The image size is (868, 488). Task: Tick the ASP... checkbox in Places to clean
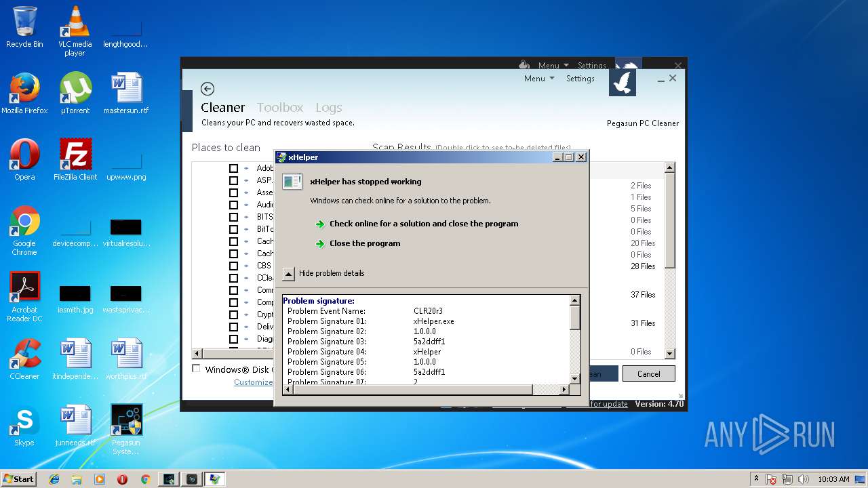[233, 180]
